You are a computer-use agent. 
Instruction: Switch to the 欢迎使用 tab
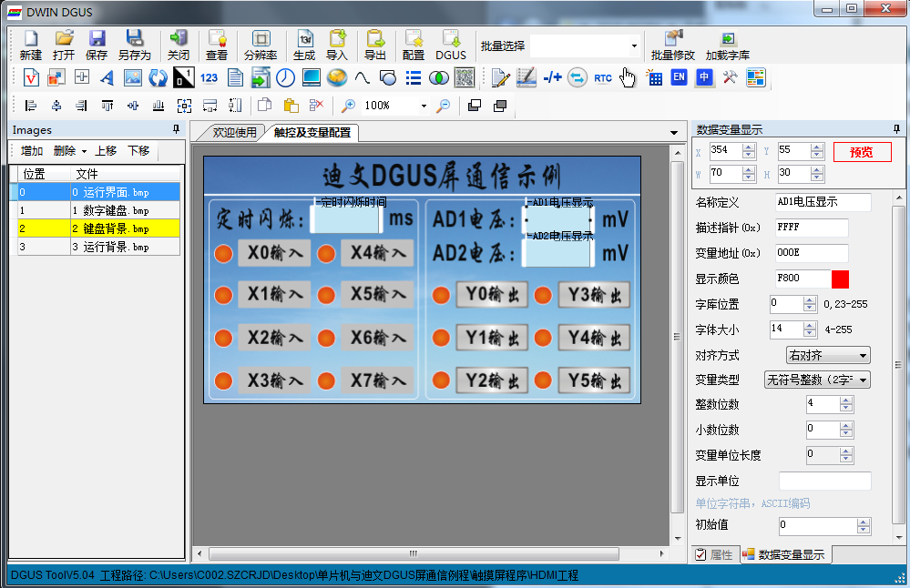pyautogui.click(x=234, y=133)
